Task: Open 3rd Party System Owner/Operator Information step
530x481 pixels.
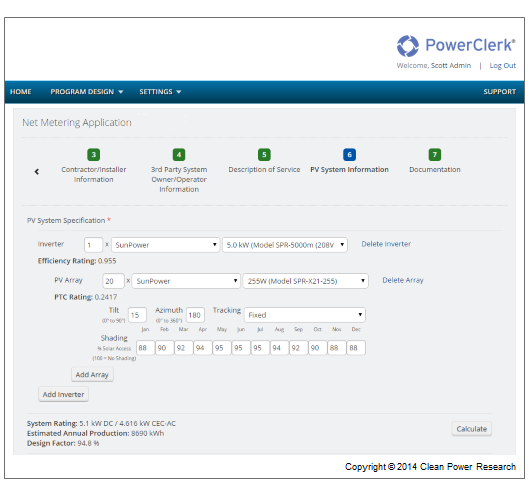Action: pyautogui.click(x=179, y=179)
